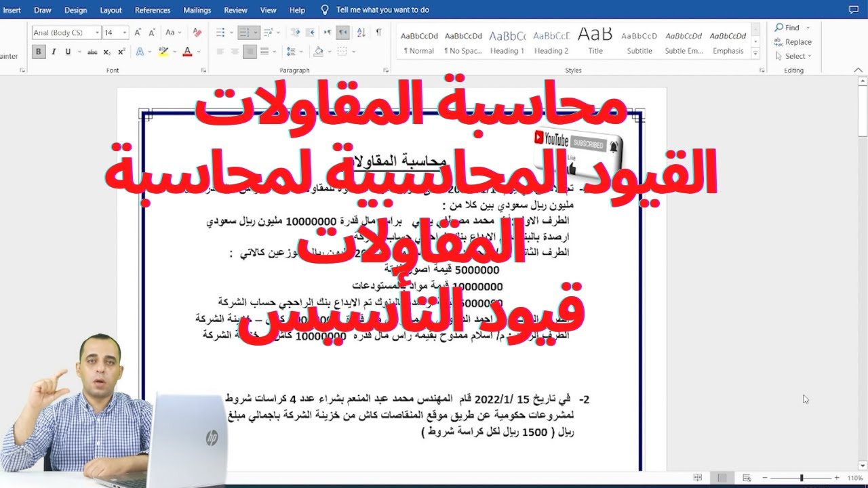This screenshot has height=488, width=868.
Task: Apply strikethrough to text
Action: (x=93, y=52)
